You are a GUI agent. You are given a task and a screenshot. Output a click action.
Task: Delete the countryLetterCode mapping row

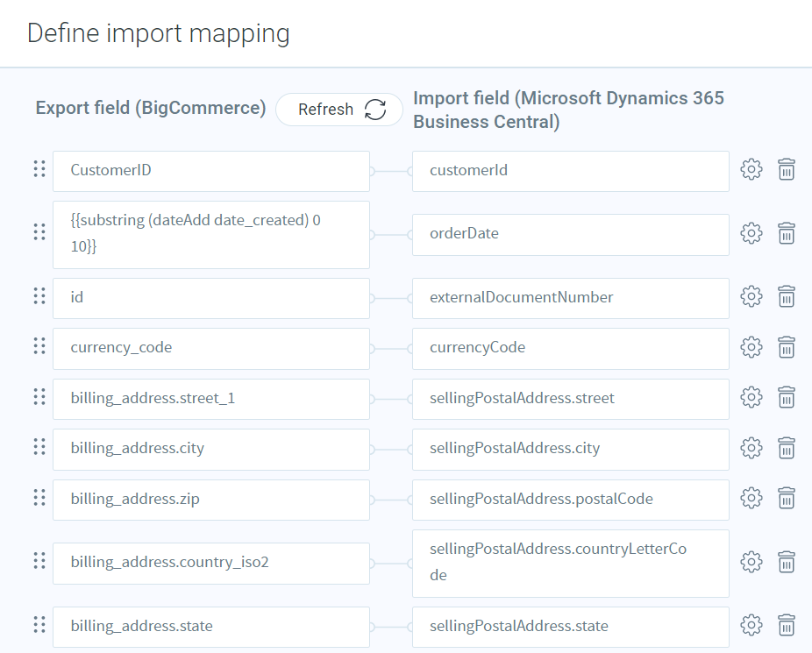(x=786, y=562)
